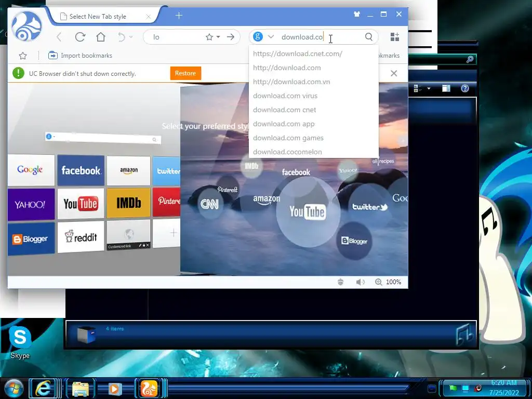Click the undo closed tab icon
Viewport: 532px width, 399px height.
[122, 37]
